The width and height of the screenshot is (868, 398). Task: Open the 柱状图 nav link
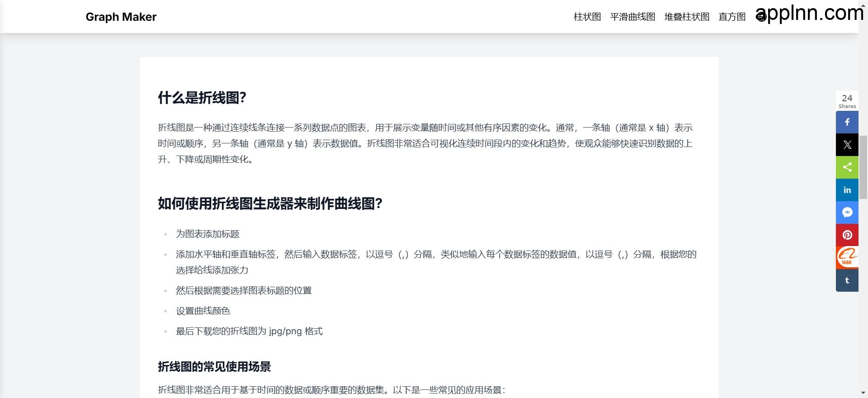point(587,17)
